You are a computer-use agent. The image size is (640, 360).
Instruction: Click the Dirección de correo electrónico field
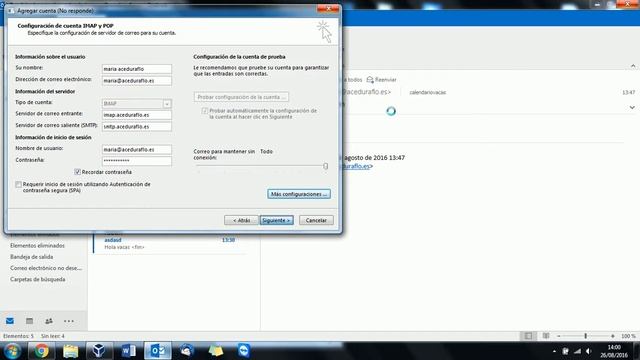click(137, 80)
